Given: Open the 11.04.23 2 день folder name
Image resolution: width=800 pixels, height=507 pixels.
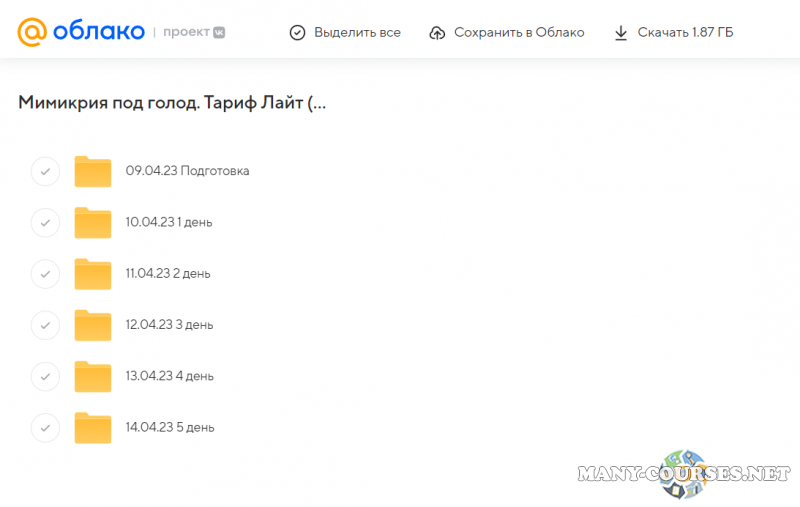Looking at the screenshot, I should pos(168,274).
